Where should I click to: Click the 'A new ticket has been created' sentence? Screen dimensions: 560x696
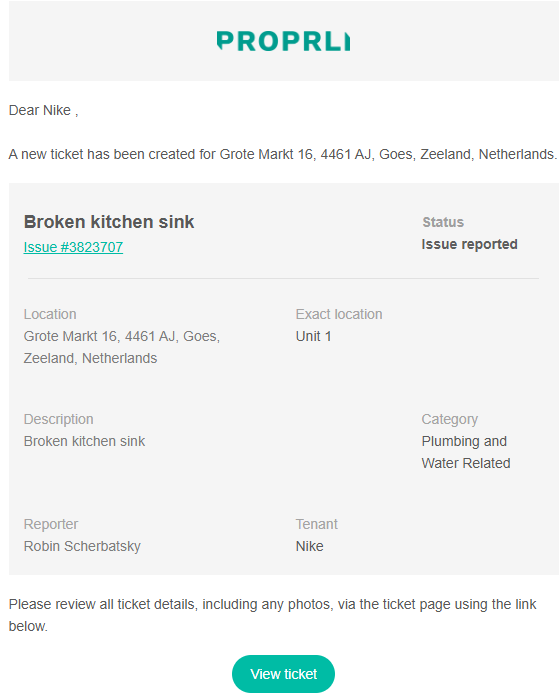(283, 154)
